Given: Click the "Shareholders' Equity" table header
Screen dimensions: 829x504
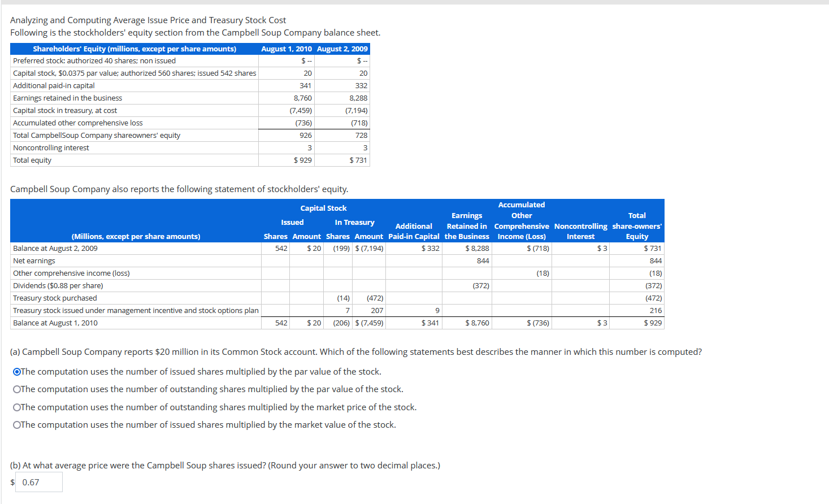Looking at the screenshot, I should 134,49.
